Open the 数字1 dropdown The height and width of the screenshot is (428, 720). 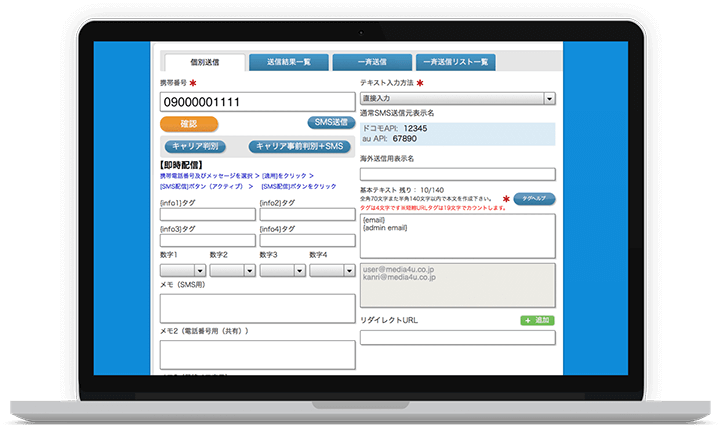click(x=182, y=270)
